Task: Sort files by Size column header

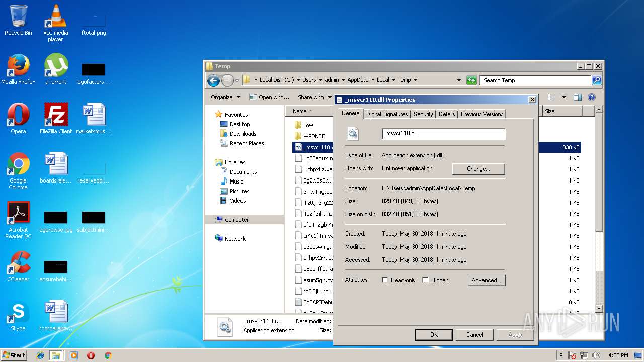Action: click(x=562, y=111)
